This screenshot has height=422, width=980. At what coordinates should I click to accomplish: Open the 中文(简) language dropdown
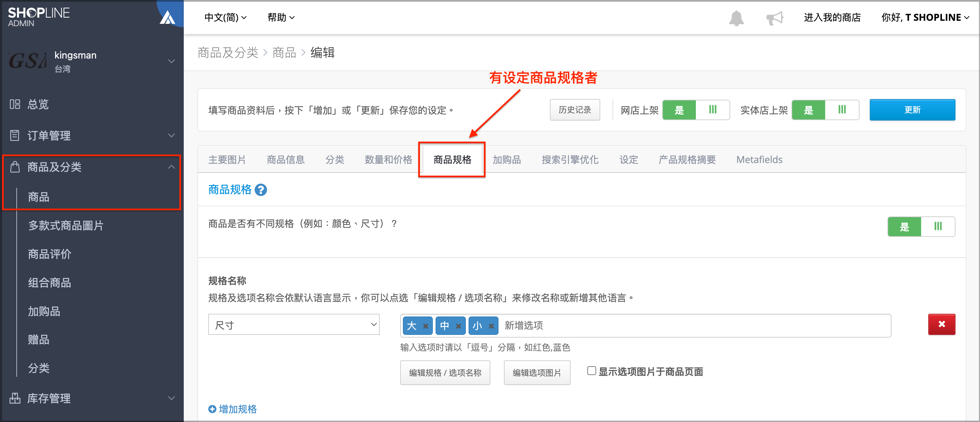225,17
